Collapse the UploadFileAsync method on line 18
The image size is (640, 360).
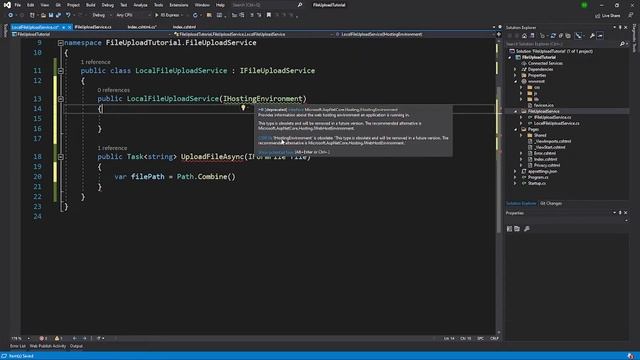tap(60, 157)
